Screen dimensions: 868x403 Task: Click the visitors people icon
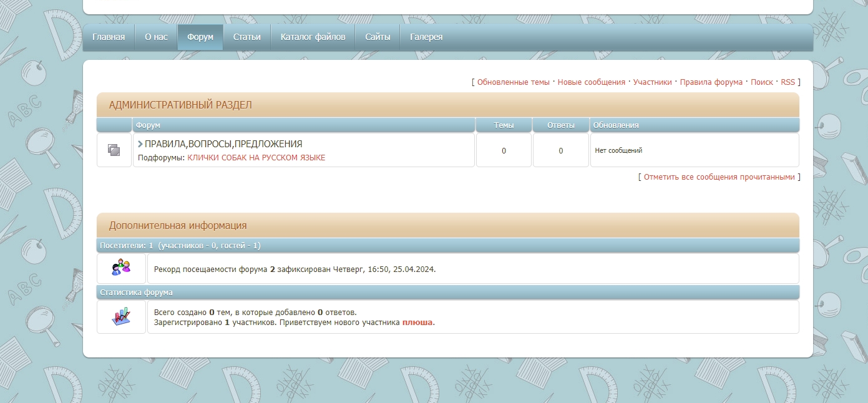pyautogui.click(x=121, y=268)
